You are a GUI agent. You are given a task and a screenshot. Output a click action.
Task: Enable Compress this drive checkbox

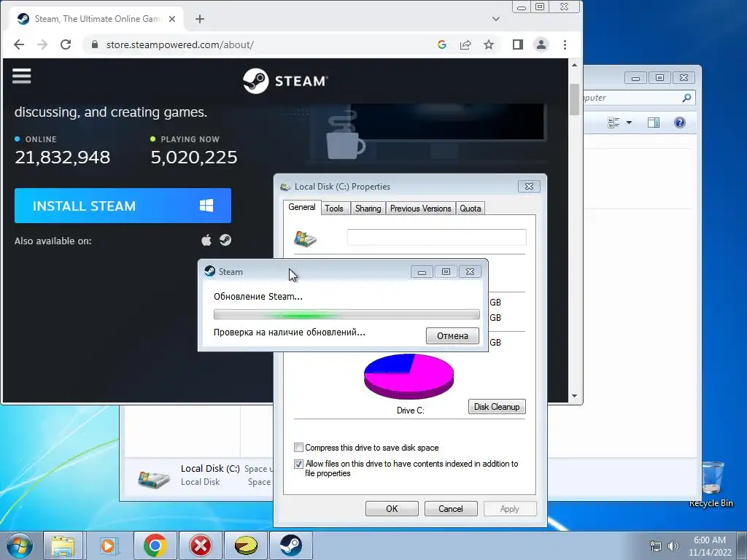(298, 447)
